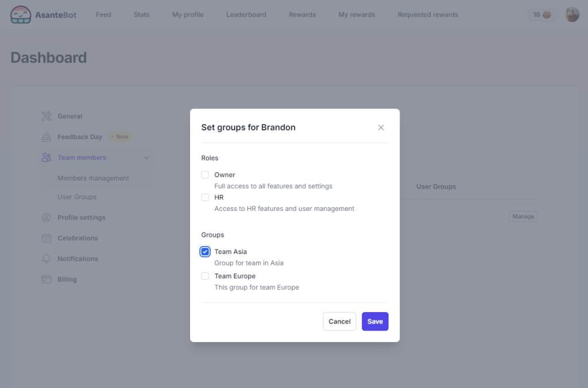Open Feedback Day via its cake icon
588x388 pixels.
coord(45,137)
